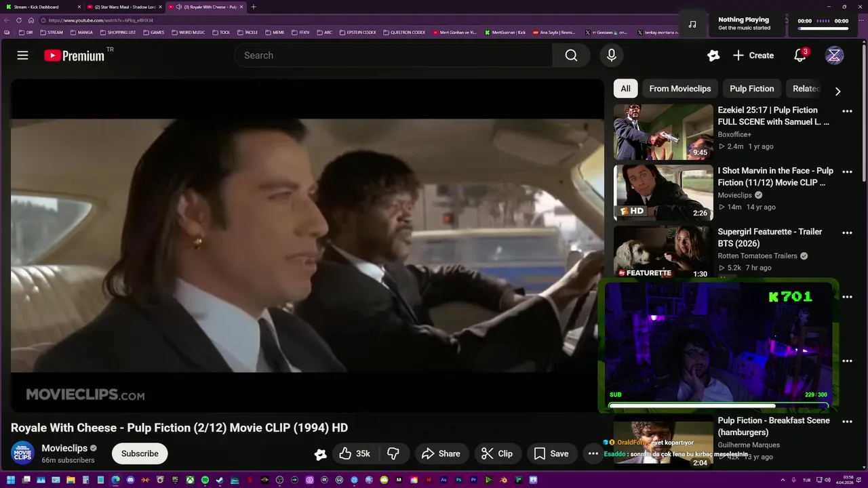The image size is (868, 488).
Task: Click the media widget progress slider
Action: coord(823,28)
